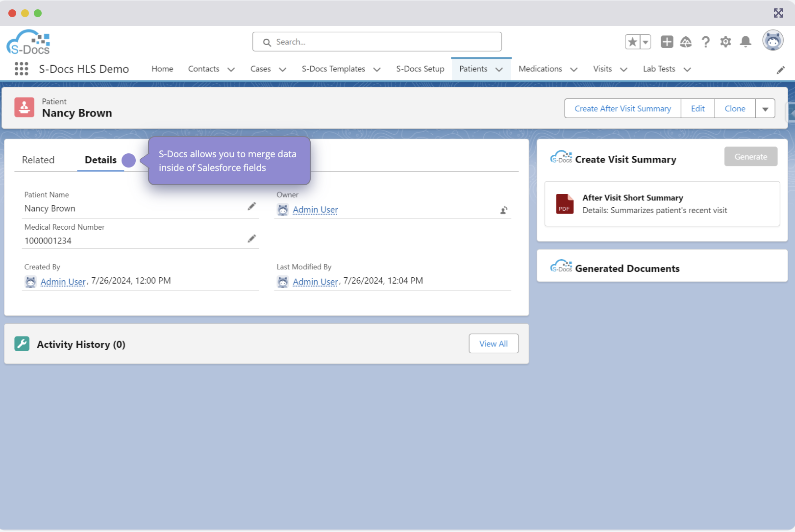Open the Visits tab

(602, 69)
